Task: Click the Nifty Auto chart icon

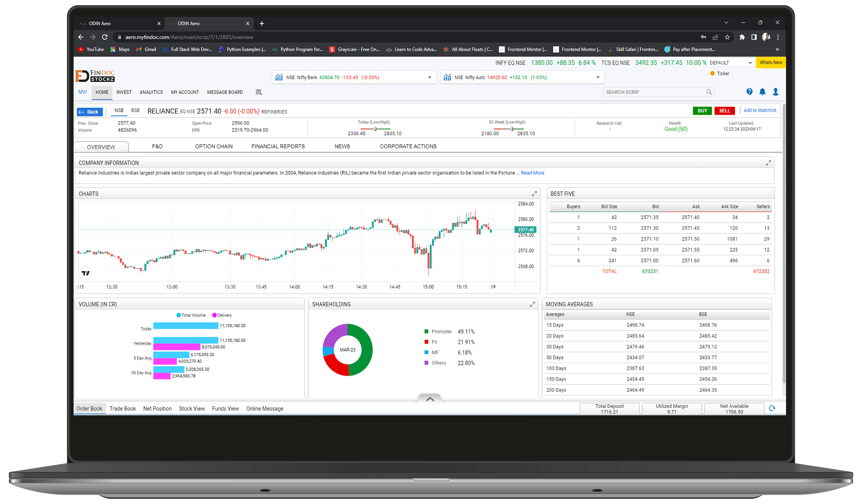Action: point(447,77)
